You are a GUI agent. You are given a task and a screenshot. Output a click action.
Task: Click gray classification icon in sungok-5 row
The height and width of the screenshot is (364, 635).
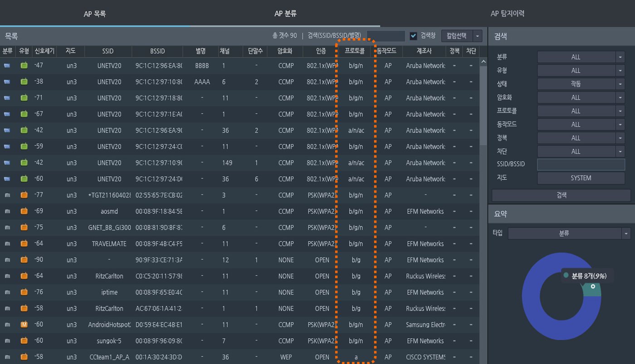[x=7, y=341]
